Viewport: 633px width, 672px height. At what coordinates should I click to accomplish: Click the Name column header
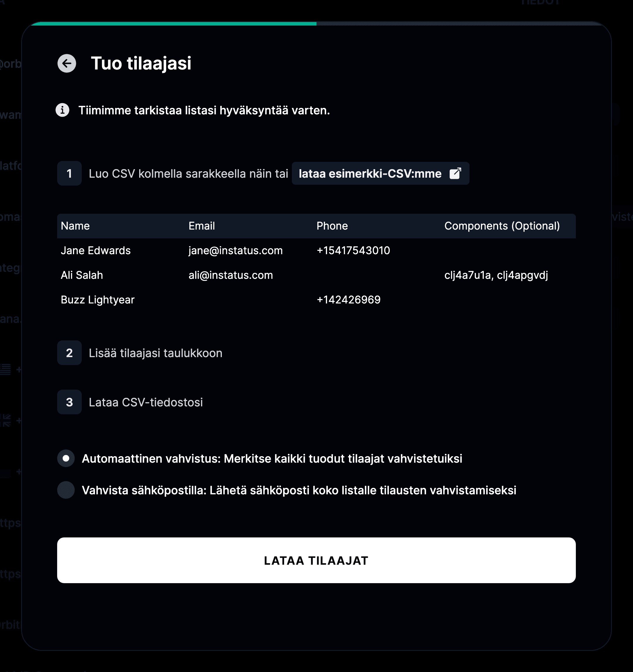point(75,226)
